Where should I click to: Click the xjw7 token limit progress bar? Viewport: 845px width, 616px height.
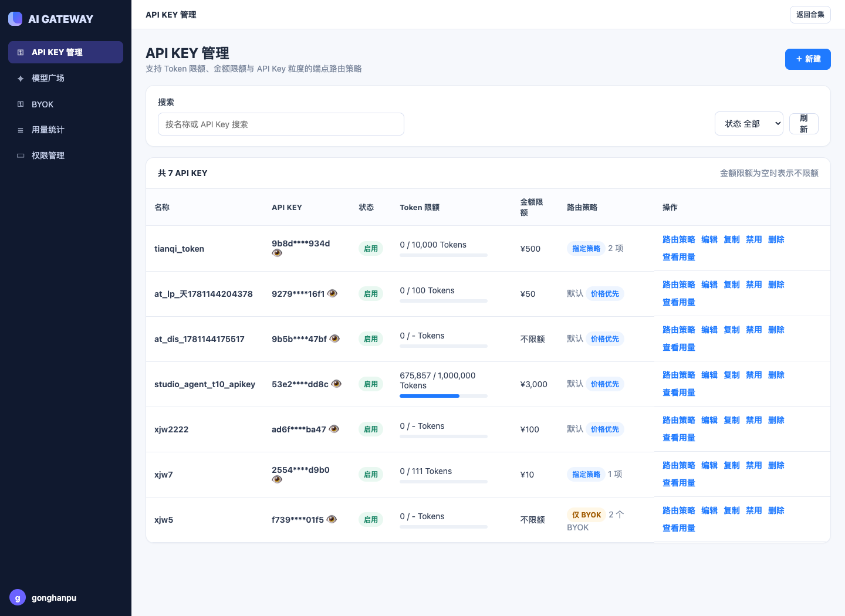[444, 482]
